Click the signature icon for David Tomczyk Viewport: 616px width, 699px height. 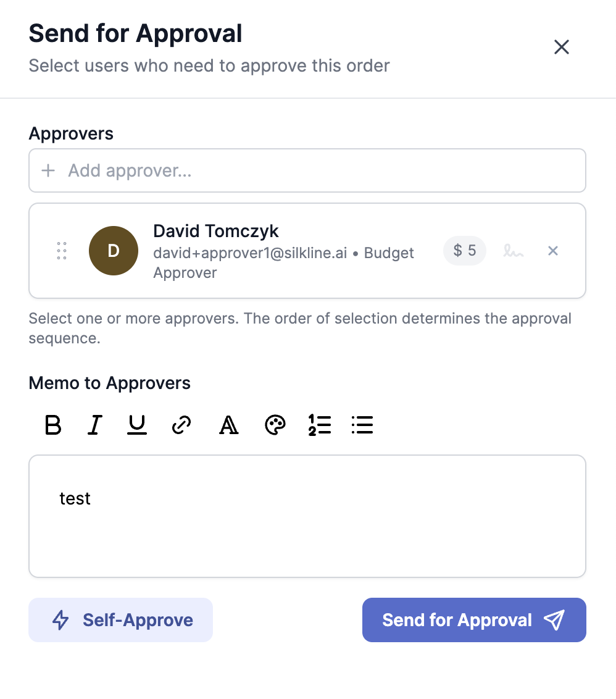[x=513, y=251]
